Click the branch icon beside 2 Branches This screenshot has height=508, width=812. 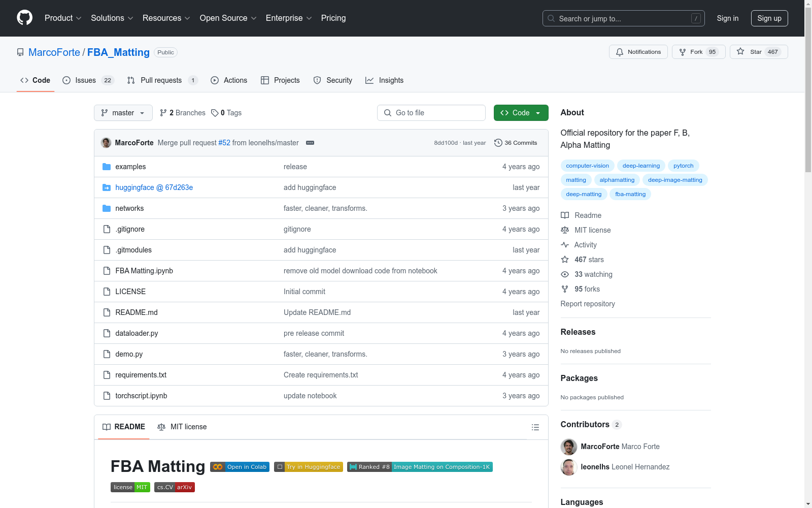[163, 113]
